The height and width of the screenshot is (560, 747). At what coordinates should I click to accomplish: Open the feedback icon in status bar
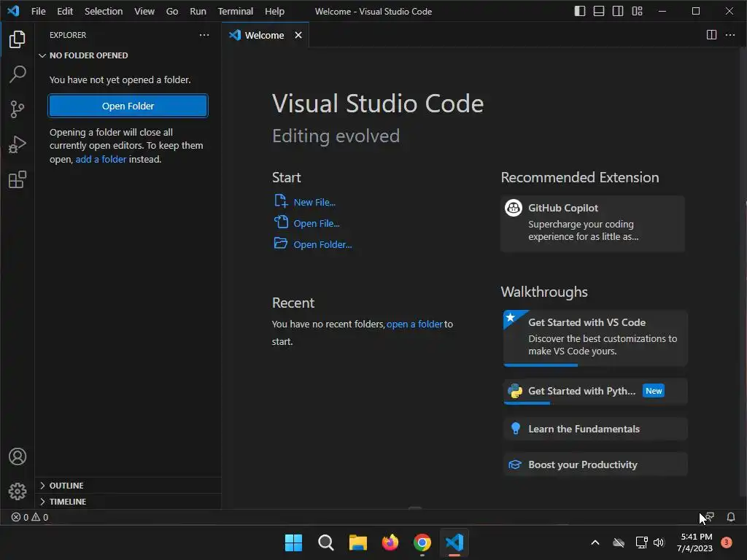(709, 517)
